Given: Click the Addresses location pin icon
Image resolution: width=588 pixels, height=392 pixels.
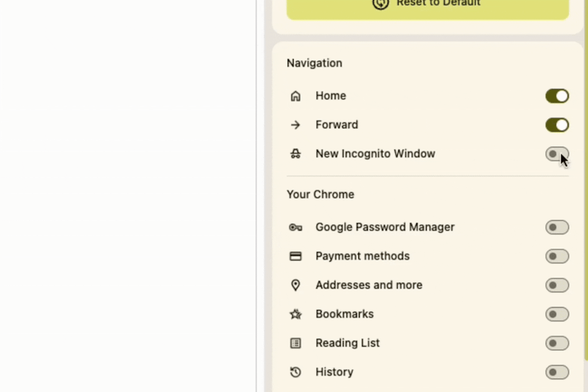Looking at the screenshot, I should pyautogui.click(x=296, y=285).
